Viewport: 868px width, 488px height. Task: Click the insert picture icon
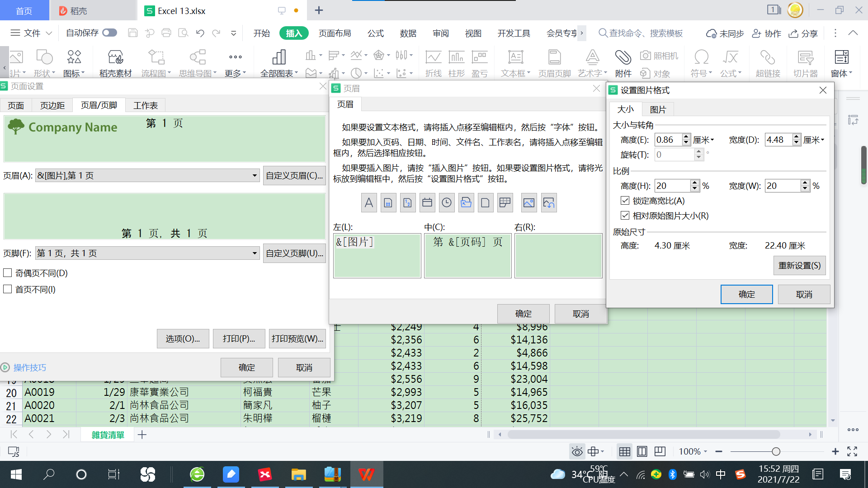pos(528,203)
